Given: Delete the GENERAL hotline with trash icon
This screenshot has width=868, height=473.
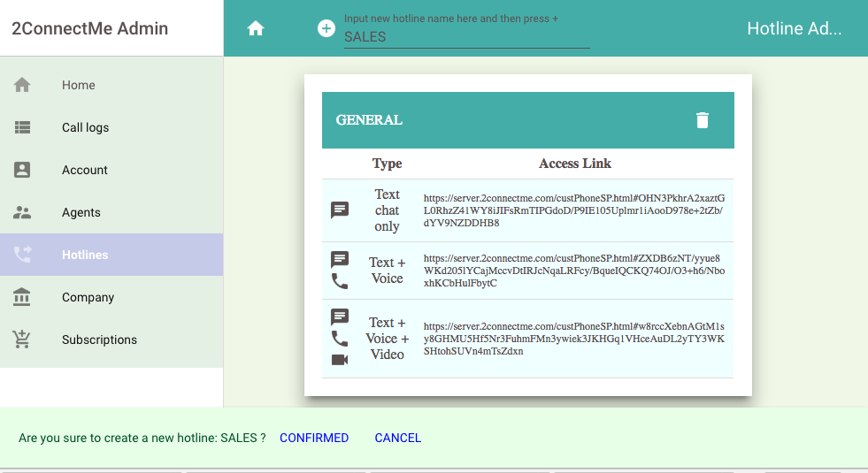Looking at the screenshot, I should (x=702, y=120).
